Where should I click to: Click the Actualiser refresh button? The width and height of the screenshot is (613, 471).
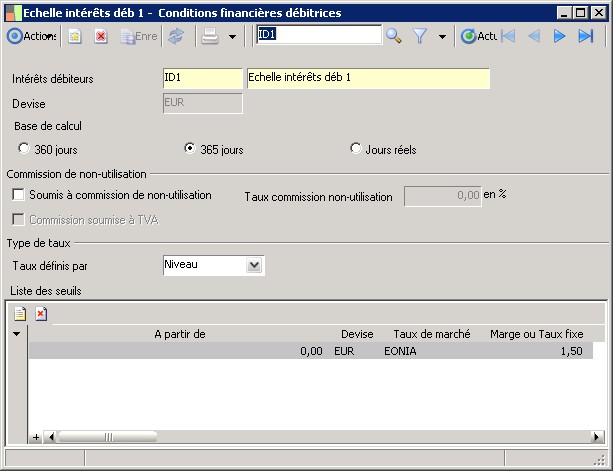pos(479,36)
